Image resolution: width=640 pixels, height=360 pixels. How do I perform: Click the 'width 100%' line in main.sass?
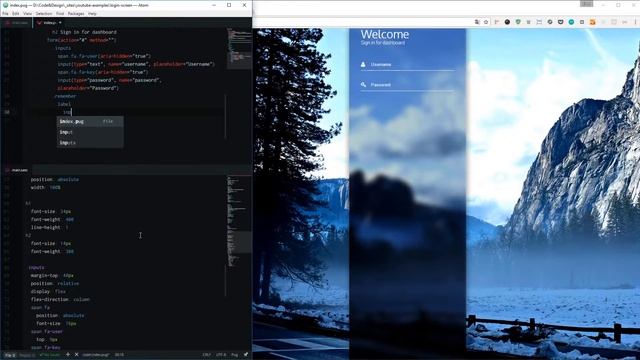pyautogui.click(x=46, y=187)
